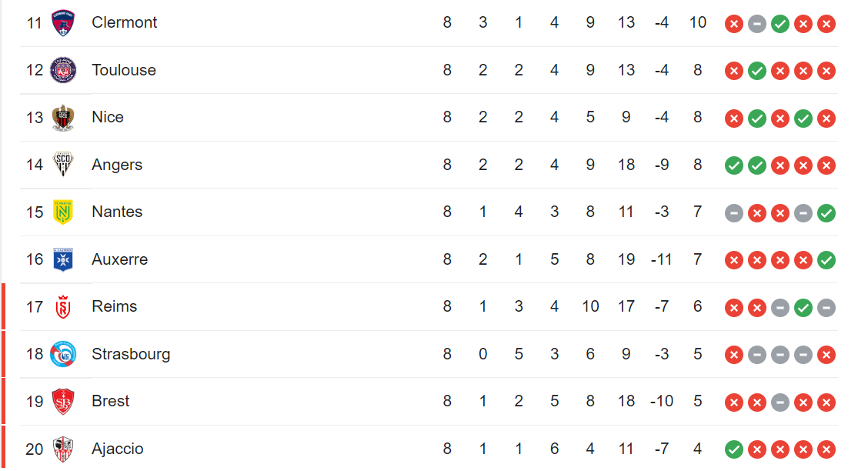The height and width of the screenshot is (471, 868).
Task: Click the Ajaccio club crest
Action: 63,449
